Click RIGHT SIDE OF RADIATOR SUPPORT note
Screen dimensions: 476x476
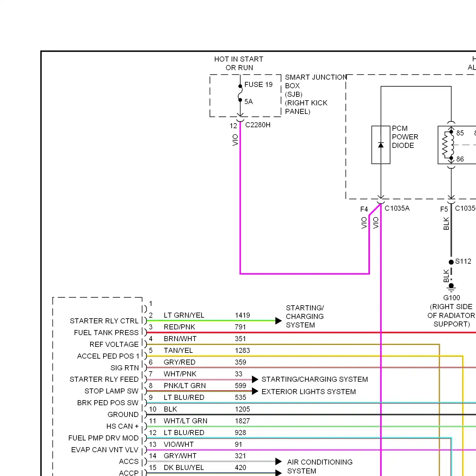(x=451, y=315)
